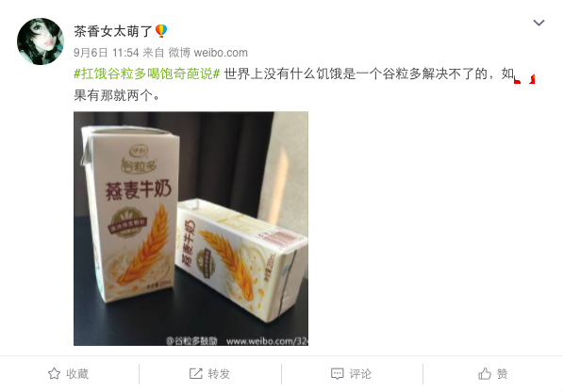Click the repost arrow icon
This screenshot has width=563, height=392.
(196, 374)
